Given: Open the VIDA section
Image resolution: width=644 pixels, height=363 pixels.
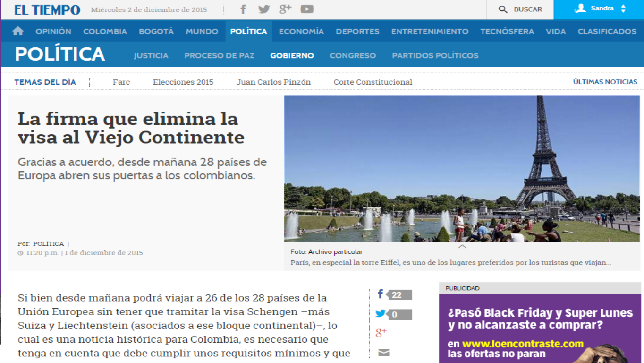Looking at the screenshot, I should point(556,31).
